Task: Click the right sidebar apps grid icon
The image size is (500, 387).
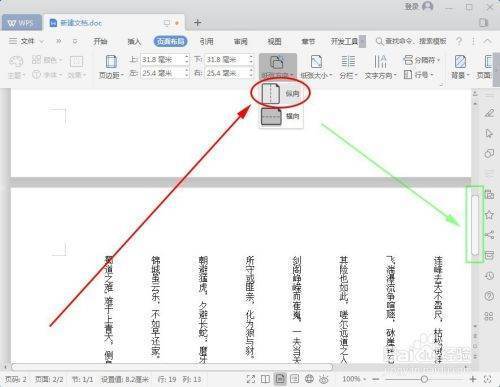Action: tap(489, 316)
